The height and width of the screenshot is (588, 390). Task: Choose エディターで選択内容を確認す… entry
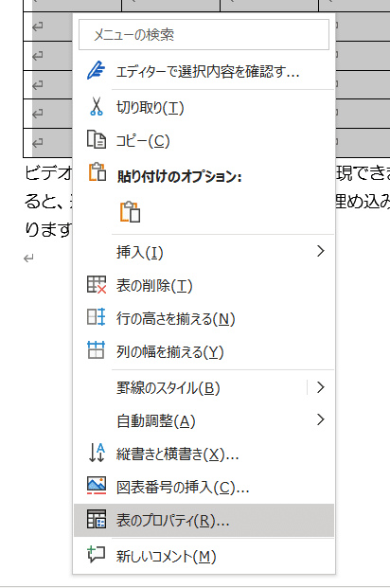204,71
